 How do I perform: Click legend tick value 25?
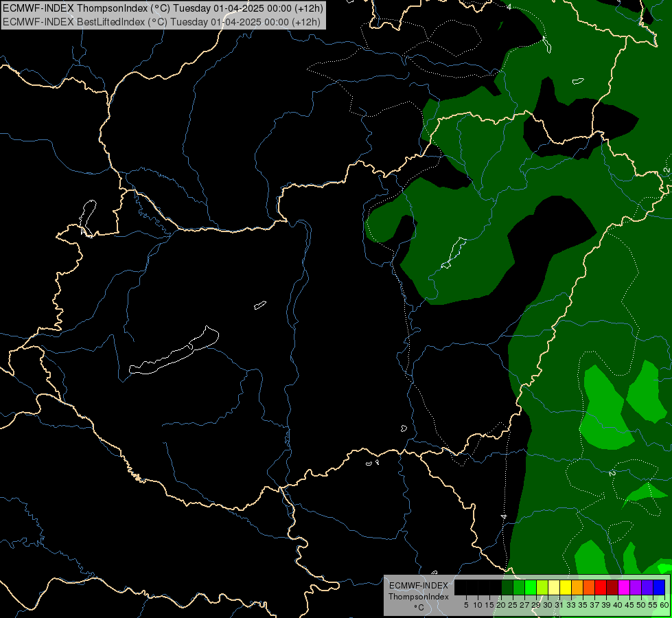tap(513, 605)
